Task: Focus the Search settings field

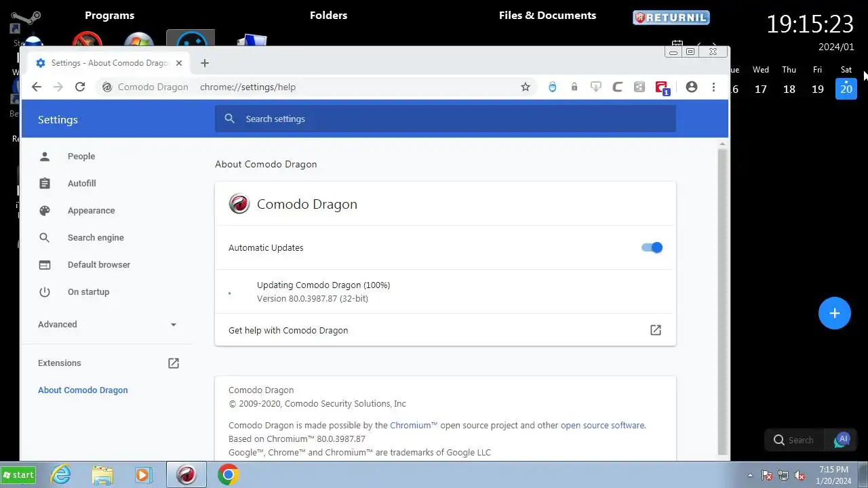Action: tap(446, 119)
